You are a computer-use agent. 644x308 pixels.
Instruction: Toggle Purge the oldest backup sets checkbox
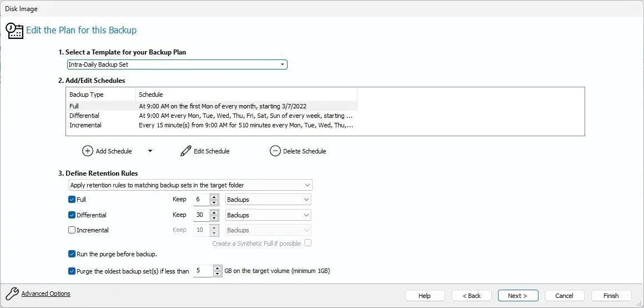[72, 271]
